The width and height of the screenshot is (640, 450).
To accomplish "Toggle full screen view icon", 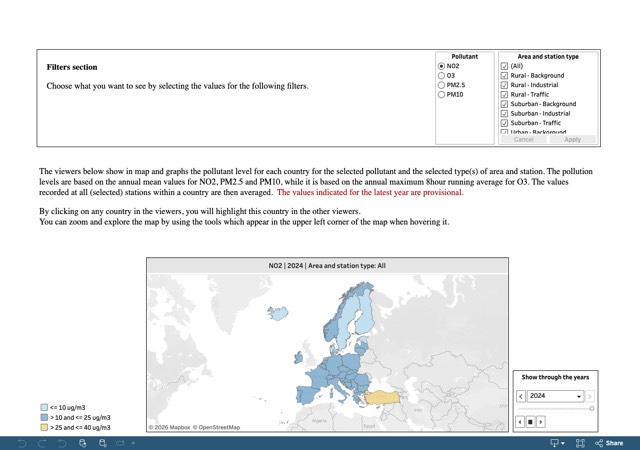I will click(580, 443).
